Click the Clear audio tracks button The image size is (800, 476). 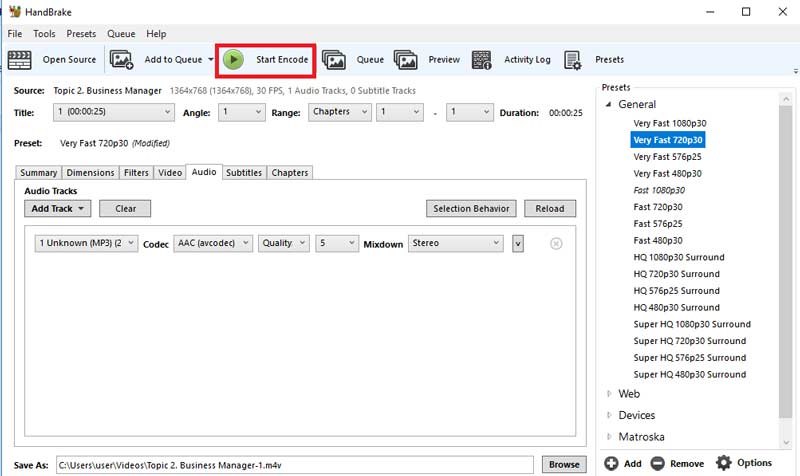pyautogui.click(x=125, y=209)
